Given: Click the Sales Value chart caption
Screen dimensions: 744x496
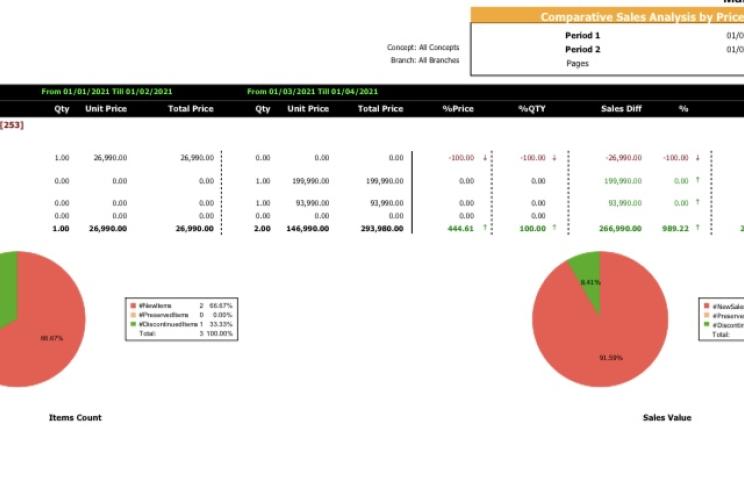Looking at the screenshot, I should tap(667, 418).
